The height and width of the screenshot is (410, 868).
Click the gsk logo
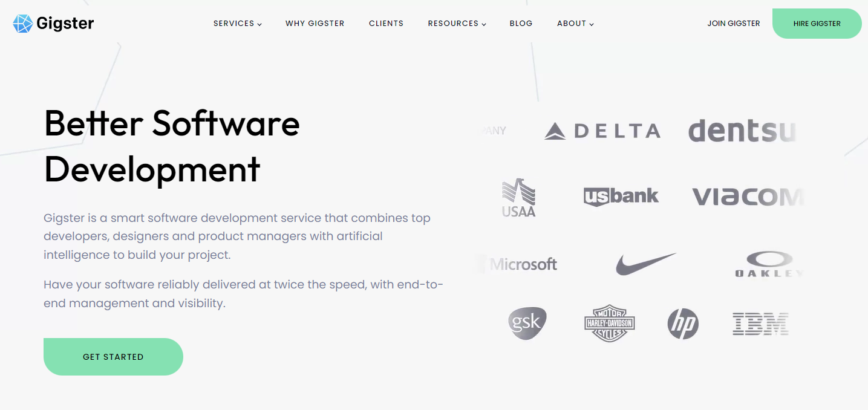[x=527, y=323]
